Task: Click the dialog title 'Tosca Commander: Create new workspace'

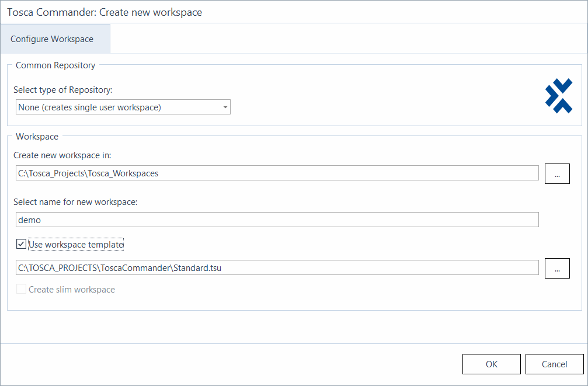Action: (x=105, y=12)
